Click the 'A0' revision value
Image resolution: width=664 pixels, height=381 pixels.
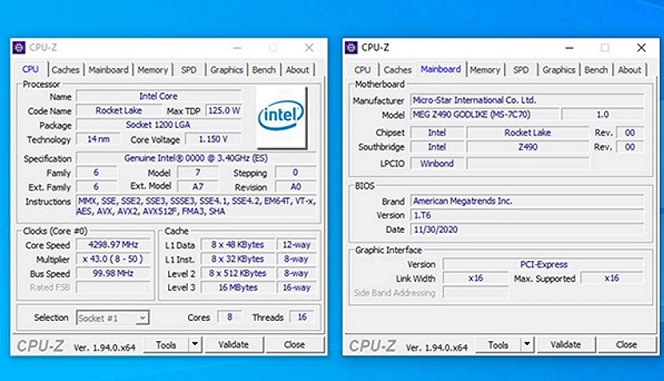click(295, 187)
